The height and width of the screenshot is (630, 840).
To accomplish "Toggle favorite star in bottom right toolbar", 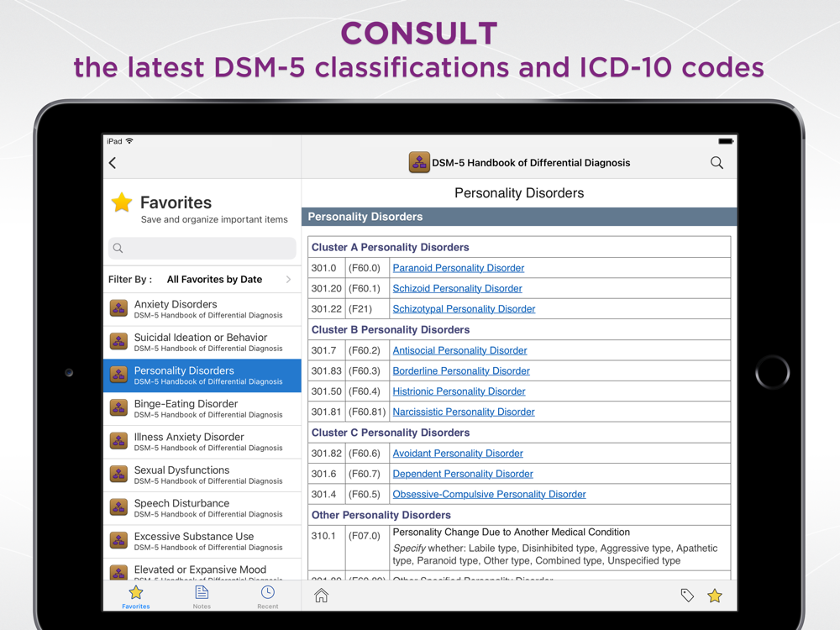I will click(x=715, y=596).
